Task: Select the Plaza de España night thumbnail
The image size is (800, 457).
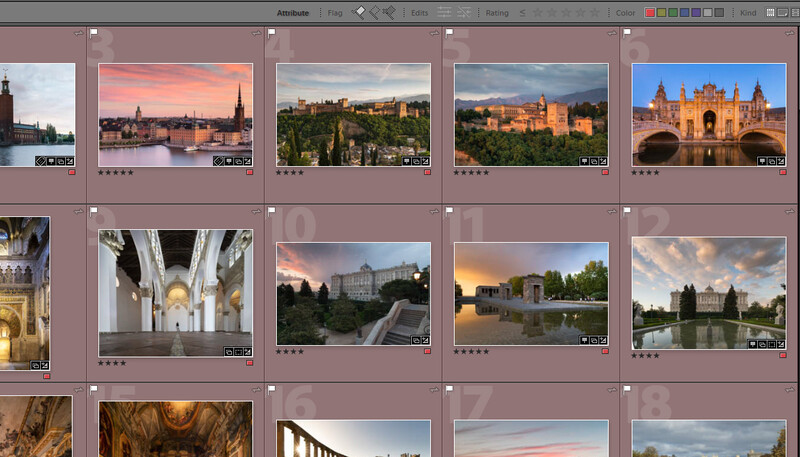Action: coord(709,115)
